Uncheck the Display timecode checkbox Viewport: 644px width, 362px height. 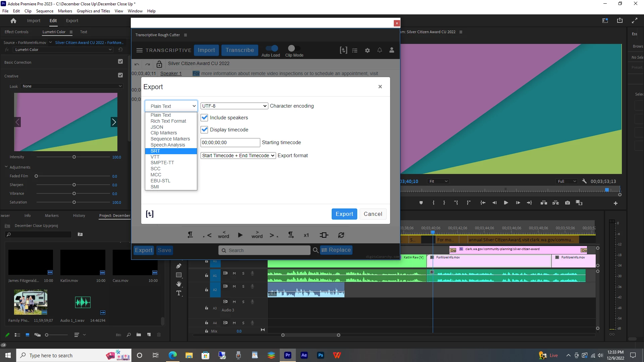[204, 130]
